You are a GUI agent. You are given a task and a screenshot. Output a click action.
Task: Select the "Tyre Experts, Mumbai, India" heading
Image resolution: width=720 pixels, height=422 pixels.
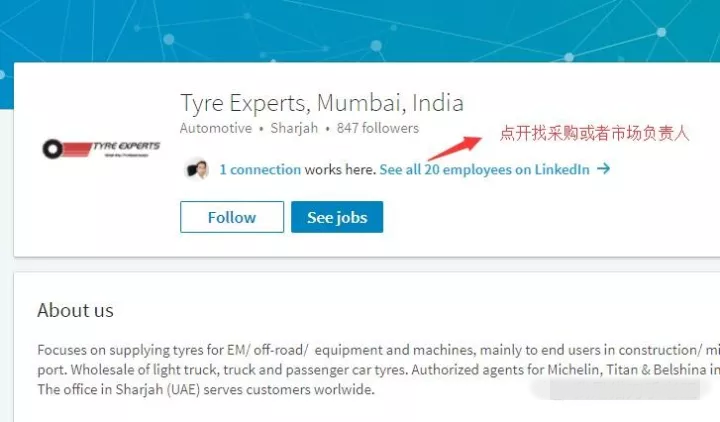tap(322, 103)
